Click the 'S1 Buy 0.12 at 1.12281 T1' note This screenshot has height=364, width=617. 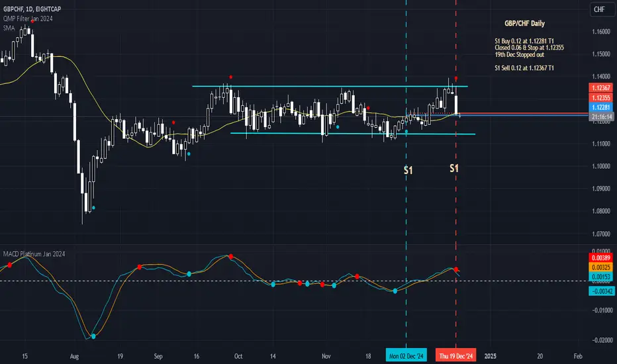524,41
